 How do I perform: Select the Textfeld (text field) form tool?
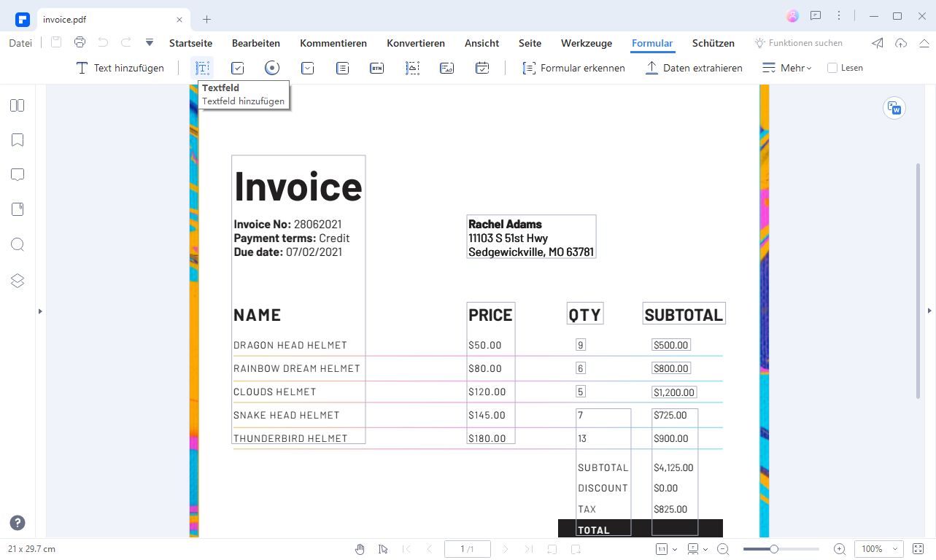pyautogui.click(x=202, y=68)
